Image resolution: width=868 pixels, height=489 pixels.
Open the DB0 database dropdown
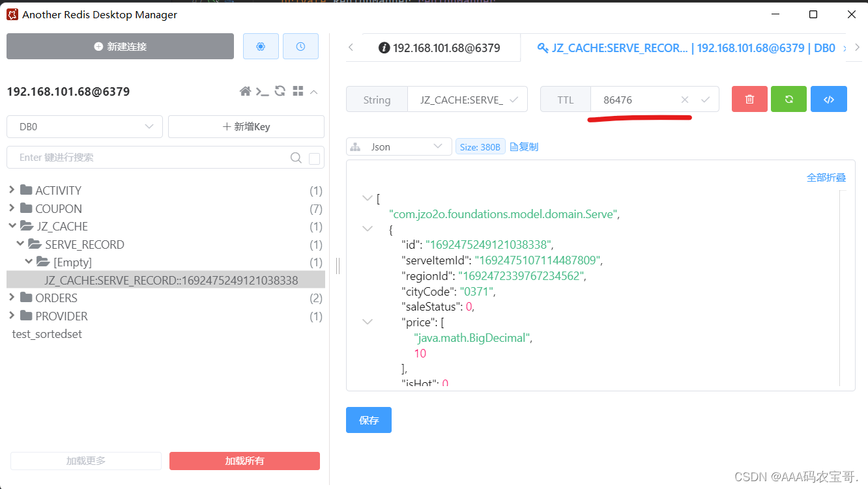(x=85, y=127)
